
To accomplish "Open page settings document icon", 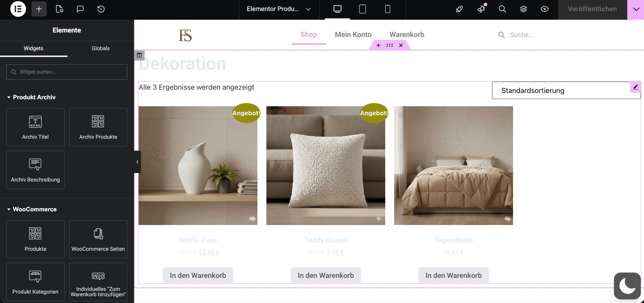I will (59, 9).
